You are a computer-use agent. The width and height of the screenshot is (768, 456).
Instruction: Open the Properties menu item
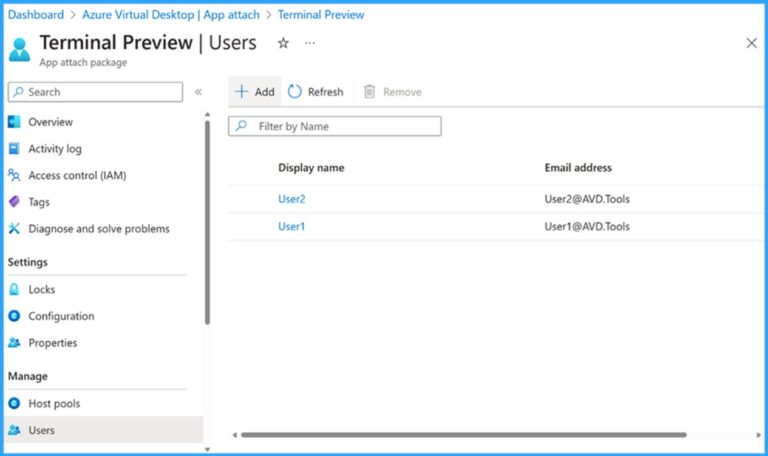coord(52,343)
